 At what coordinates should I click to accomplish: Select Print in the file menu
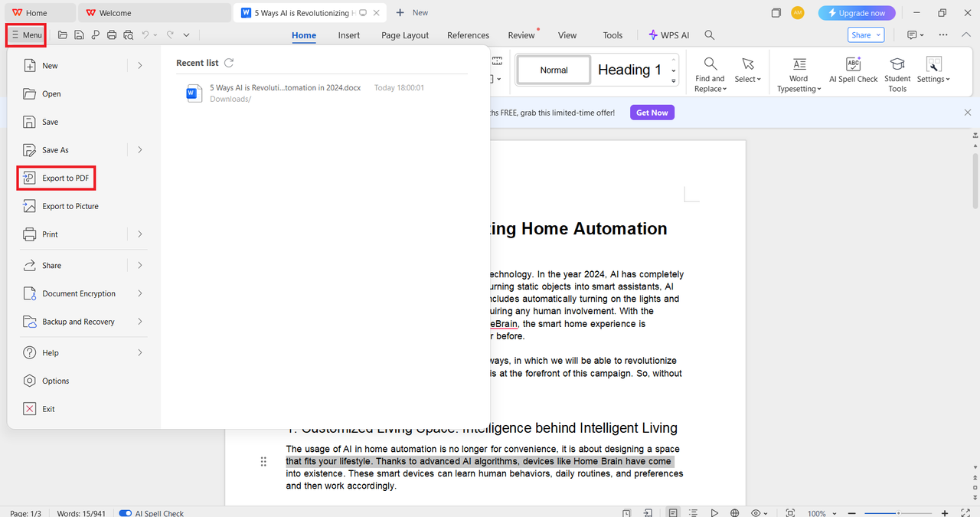50,234
